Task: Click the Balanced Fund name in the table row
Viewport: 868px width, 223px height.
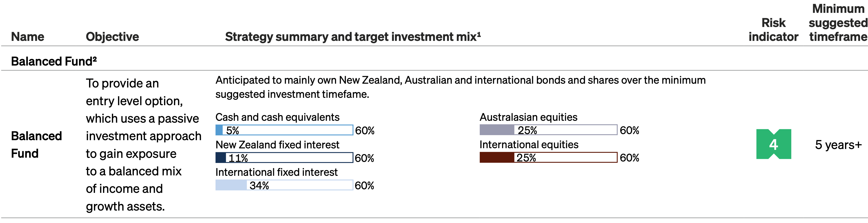Action: click(x=36, y=145)
